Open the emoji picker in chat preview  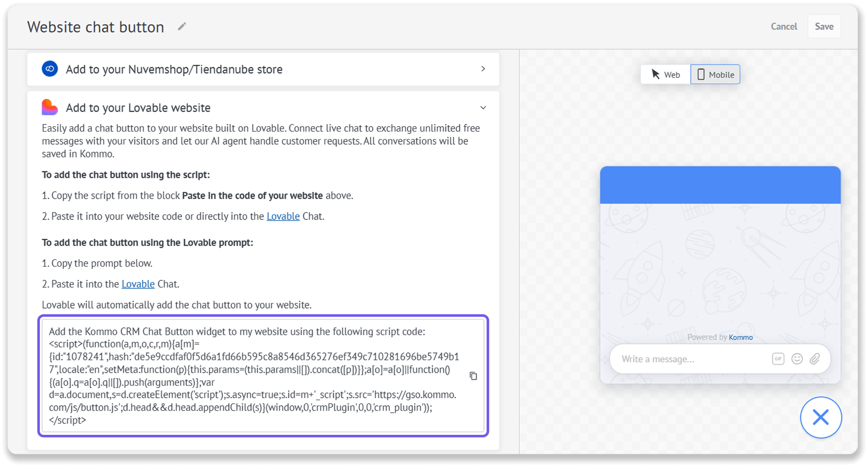click(797, 359)
